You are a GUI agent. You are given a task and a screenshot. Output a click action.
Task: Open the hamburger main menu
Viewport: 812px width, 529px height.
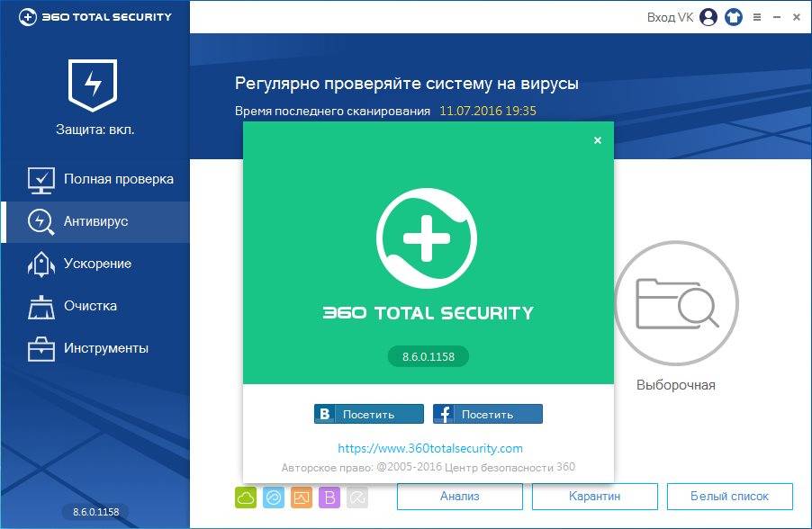click(x=757, y=17)
